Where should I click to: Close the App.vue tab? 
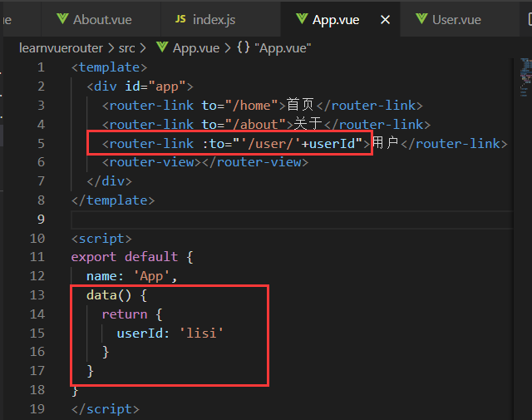(385, 20)
